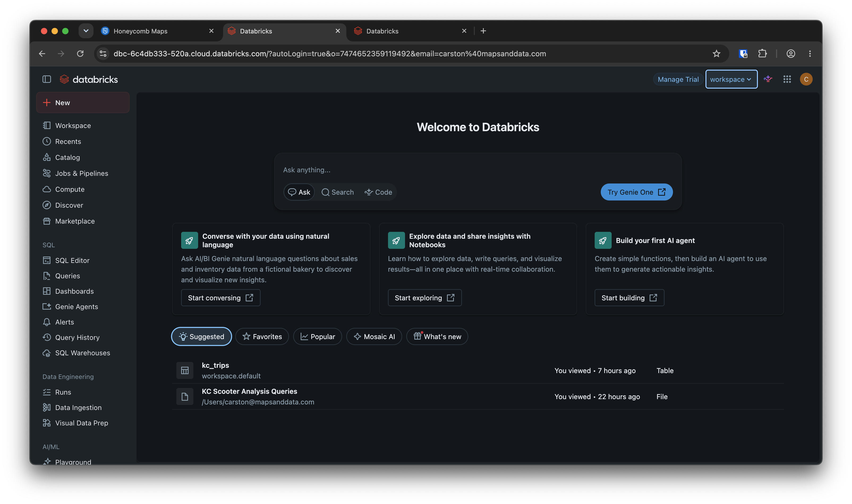Open the kc_trips table icon
The image size is (852, 504).
pos(185,370)
